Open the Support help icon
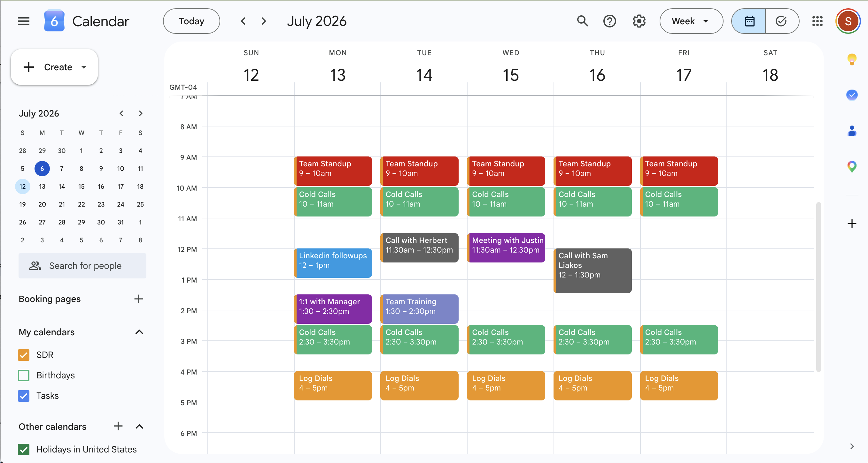This screenshot has width=868, height=463. tap(609, 21)
